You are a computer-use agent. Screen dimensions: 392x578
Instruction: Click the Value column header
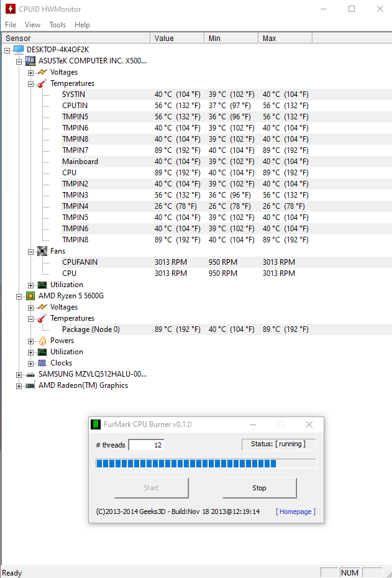pyautogui.click(x=177, y=39)
